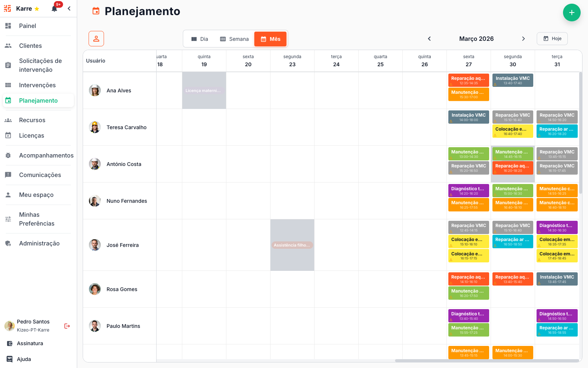The width and height of the screenshot is (588, 368).
Task: Open Nuno Fernandes' purple Diagnóstico event on 27
Action: tap(469, 191)
